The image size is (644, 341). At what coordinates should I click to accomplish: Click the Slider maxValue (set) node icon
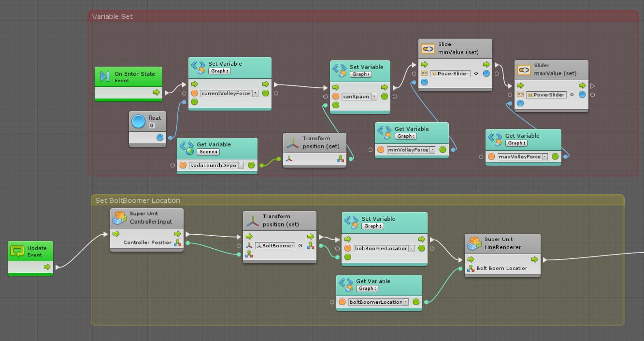click(524, 70)
